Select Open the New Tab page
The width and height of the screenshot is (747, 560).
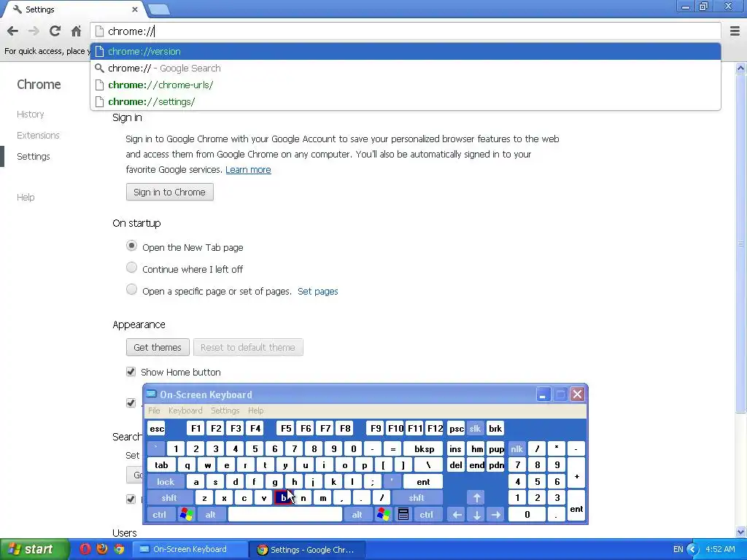[x=131, y=246]
